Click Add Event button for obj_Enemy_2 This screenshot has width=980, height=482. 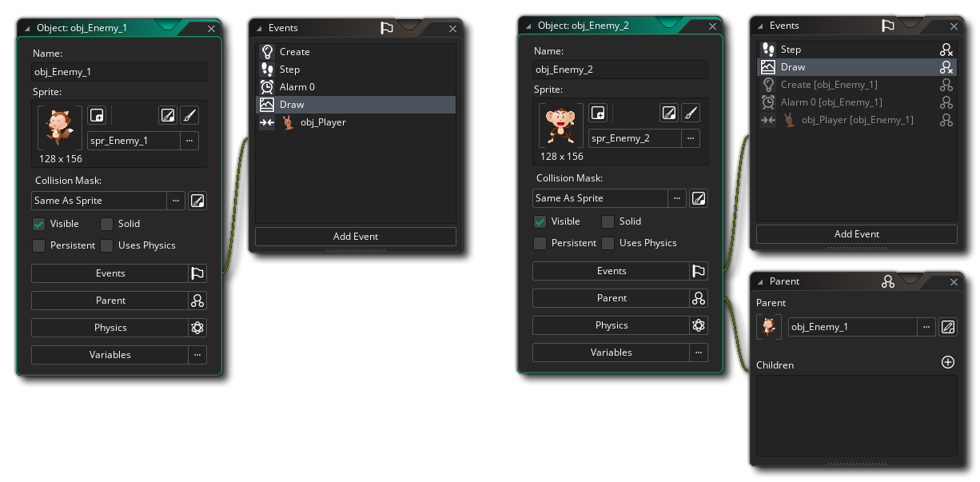click(x=856, y=234)
